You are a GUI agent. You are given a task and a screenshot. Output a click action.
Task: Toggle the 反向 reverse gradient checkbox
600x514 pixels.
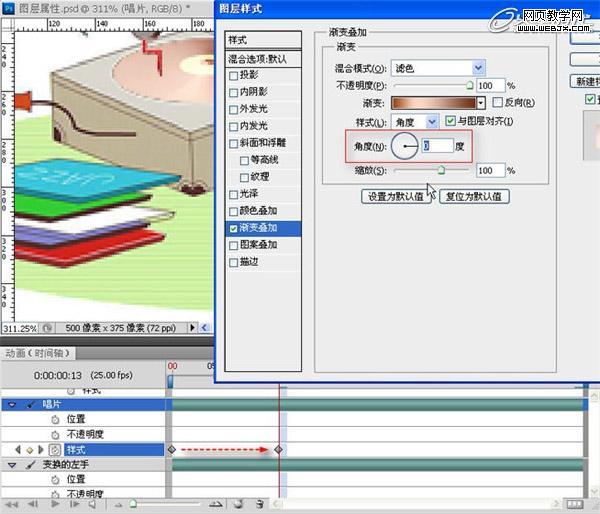pyautogui.click(x=497, y=102)
